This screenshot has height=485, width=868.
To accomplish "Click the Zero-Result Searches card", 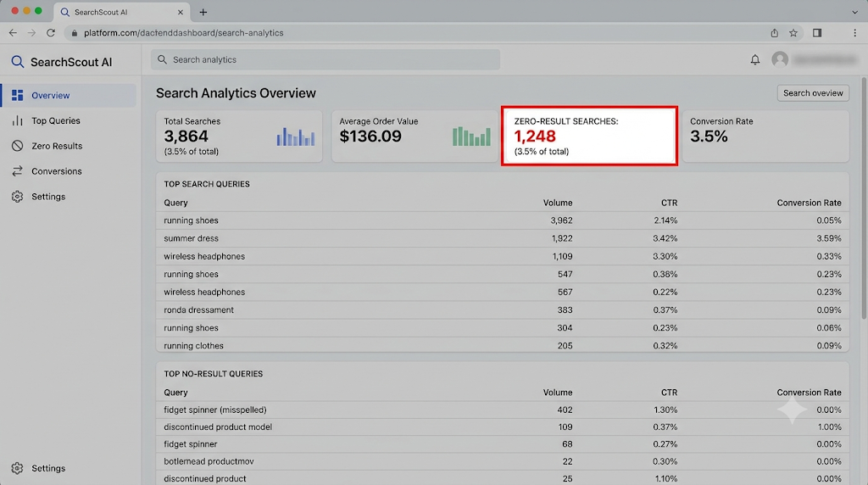I will point(590,137).
